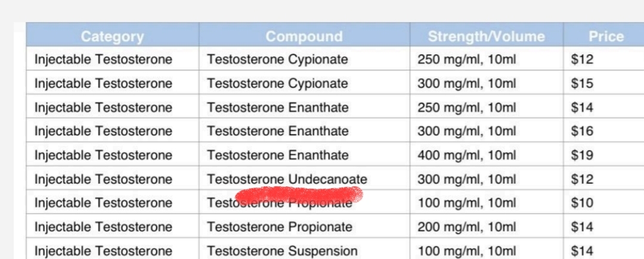Select the Strength/Volume column header
Screen dimensions: 644x259
[x=486, y=37]
